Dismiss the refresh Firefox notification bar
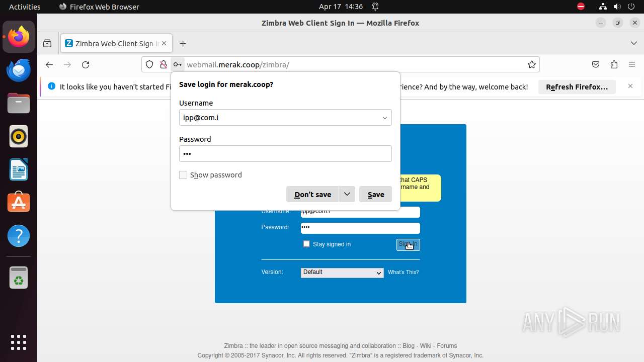644x362 pixels. click(630, 86)
